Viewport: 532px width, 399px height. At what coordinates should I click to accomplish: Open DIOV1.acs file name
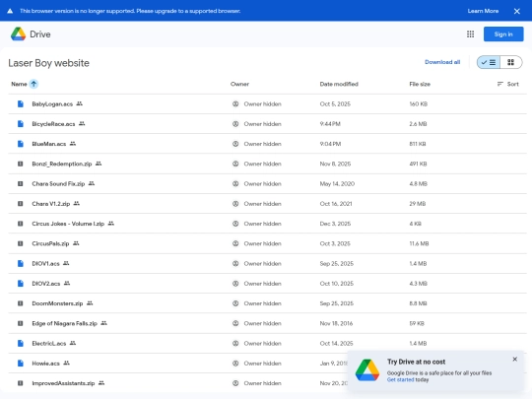[x=45, y=264]
